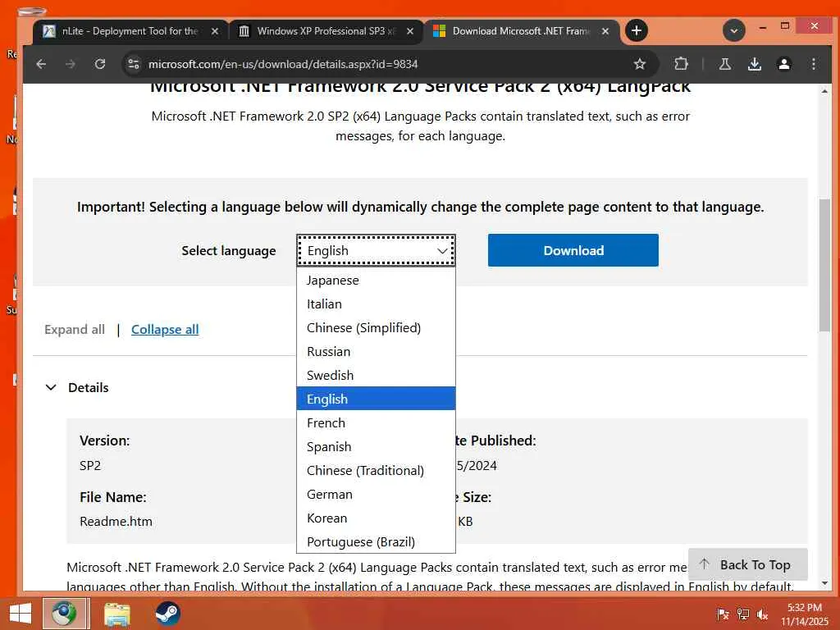Bookmark this page with the star
The height and width of the screenshot is (630, 840).
click(x=640, y=64)
